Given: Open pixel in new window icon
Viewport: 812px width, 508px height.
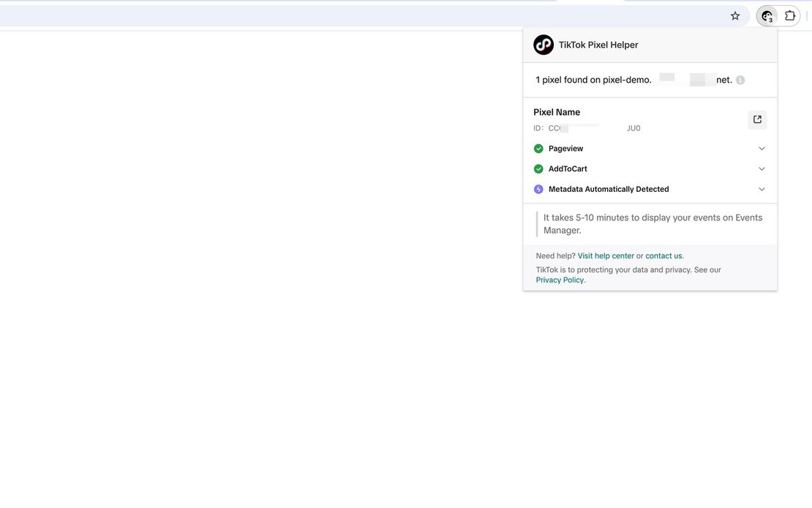Looking at the screenshot, I should pyautogui.click(x=757, y=119).
